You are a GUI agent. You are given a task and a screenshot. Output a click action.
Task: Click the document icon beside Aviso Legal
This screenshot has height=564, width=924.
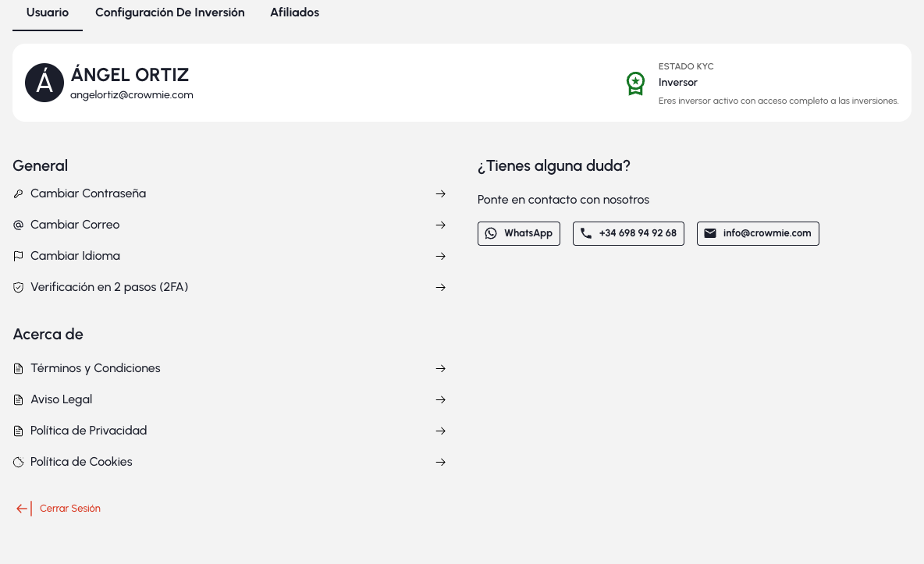click(18, 399)
